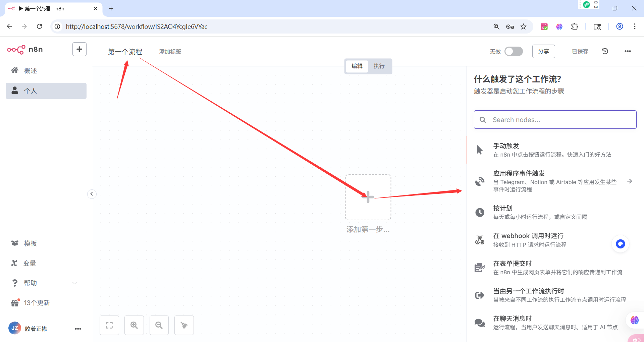Open 变量 variables page
Viewport: 644px width, 342px height.
pos(46,263)
